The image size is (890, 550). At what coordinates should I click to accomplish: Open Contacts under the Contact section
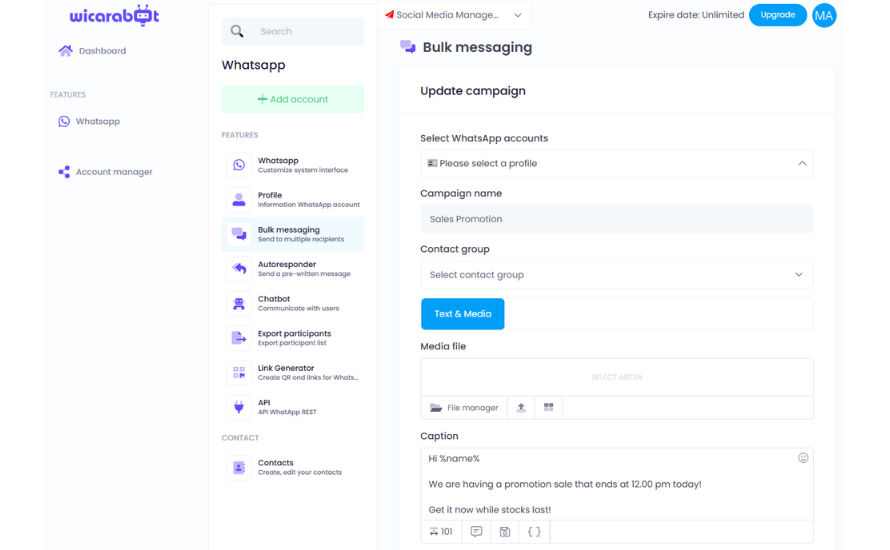click(x=293, y=468)
